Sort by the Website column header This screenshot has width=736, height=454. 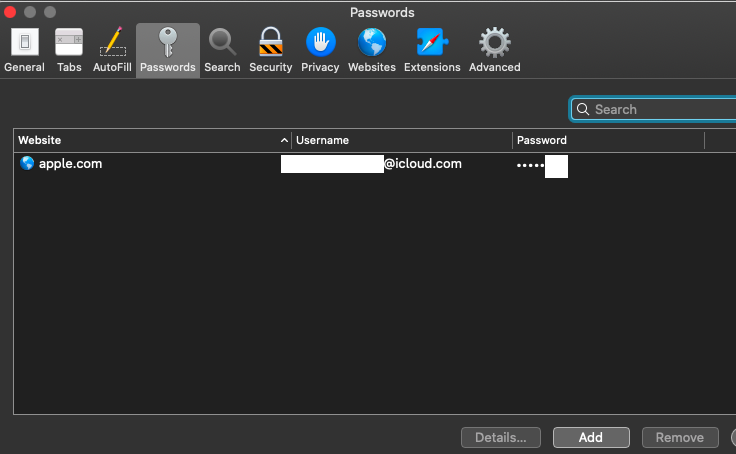pos(153,140)
